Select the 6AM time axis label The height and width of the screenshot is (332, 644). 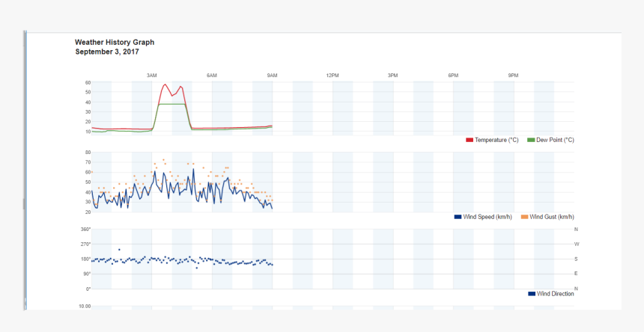click(212, 76)
